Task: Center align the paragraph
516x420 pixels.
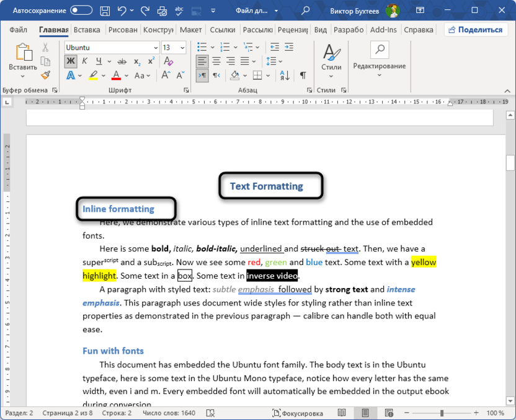Action: point(216,61)
